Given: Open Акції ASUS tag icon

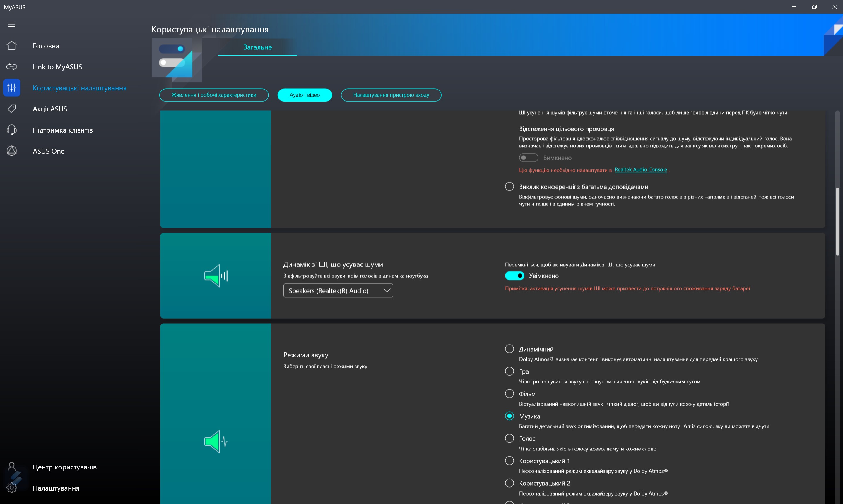Looking at the screenshot, I should [11, 109].
